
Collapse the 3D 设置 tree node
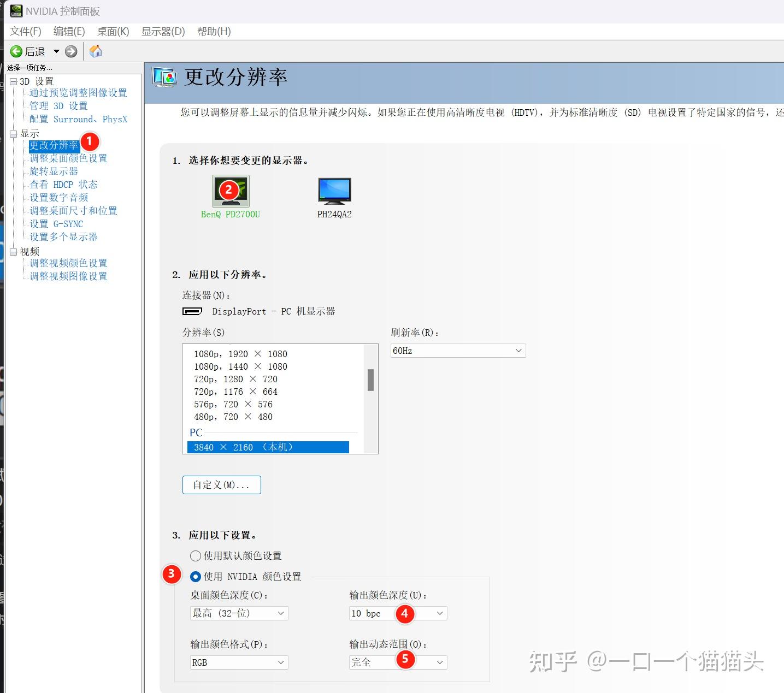point(14,82)
